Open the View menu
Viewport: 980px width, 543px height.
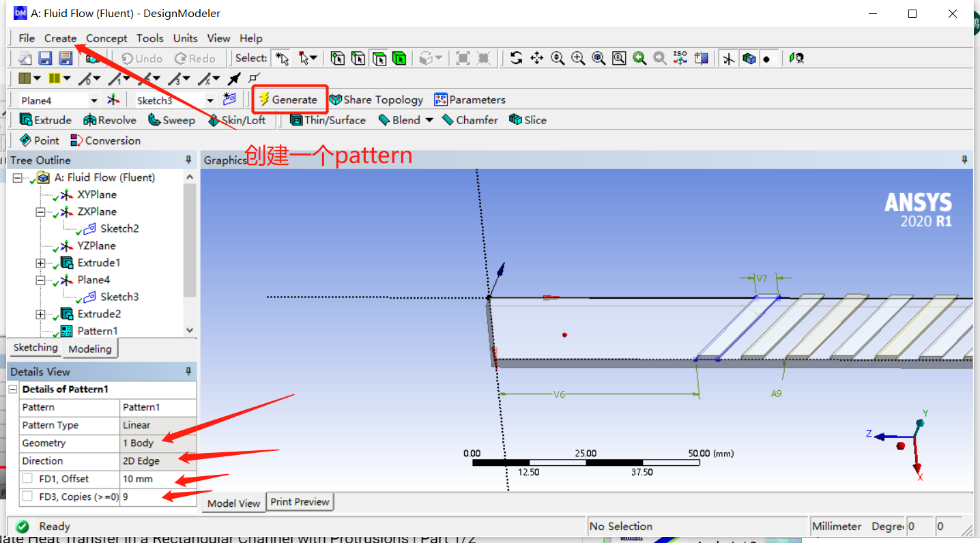(219, 38)
